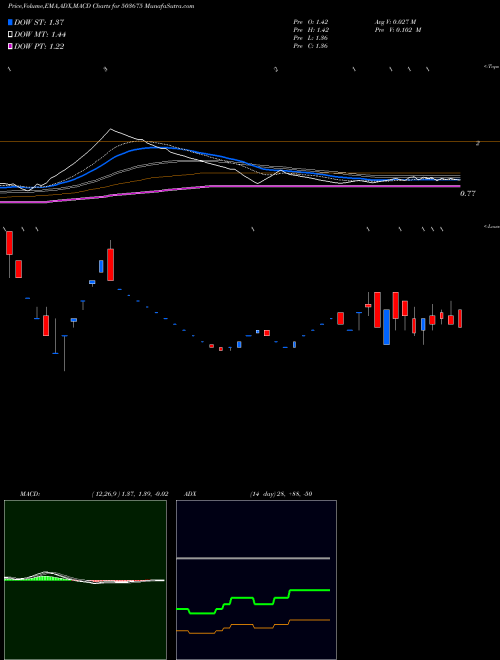Click the price level label '2'

tap(477, 144)
